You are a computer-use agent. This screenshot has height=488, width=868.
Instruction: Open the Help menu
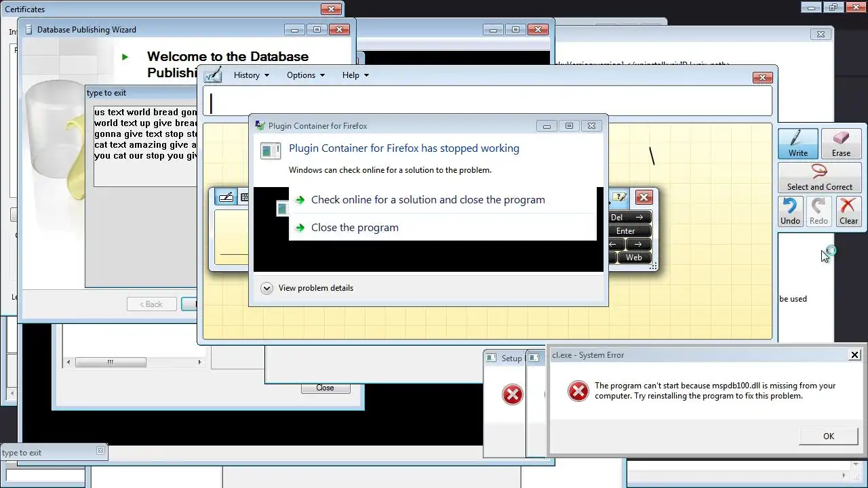point(355,75)
